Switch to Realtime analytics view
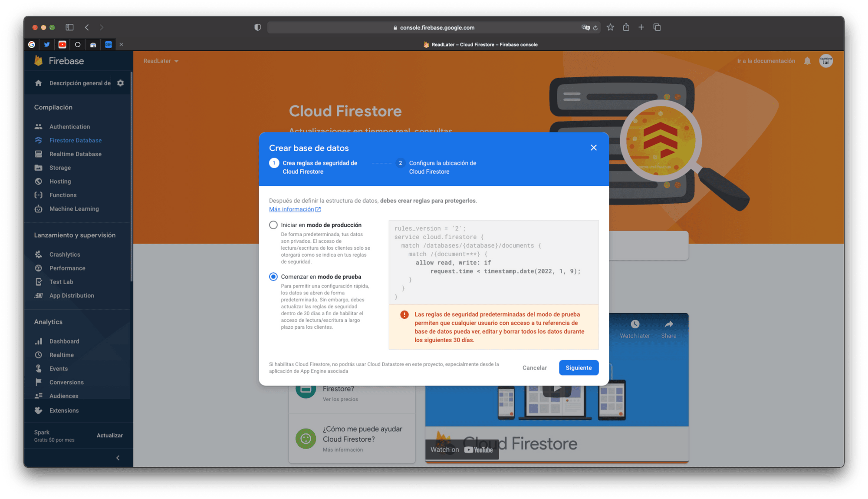The image size is (868, 499). pos(61,355)
